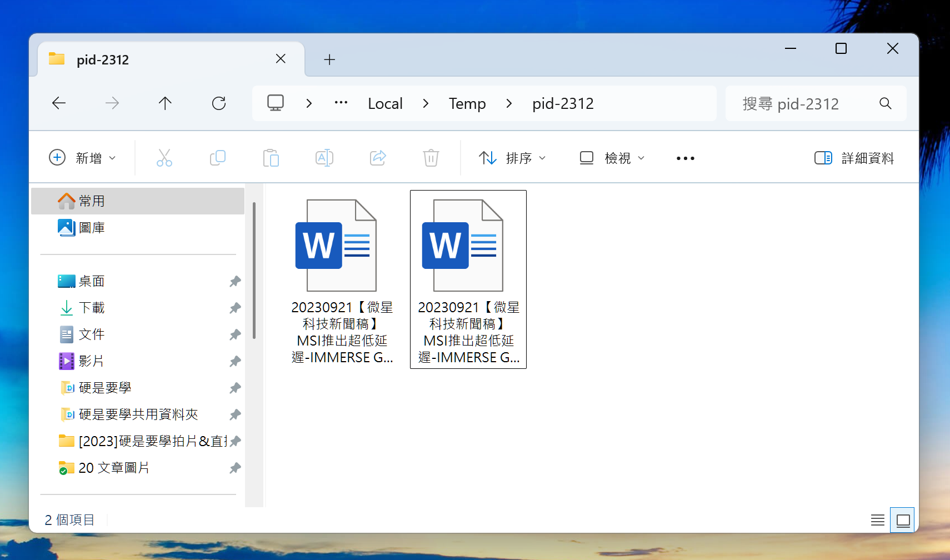
Task: Switch to details list view in status bar
Action: tap(878, 520)
